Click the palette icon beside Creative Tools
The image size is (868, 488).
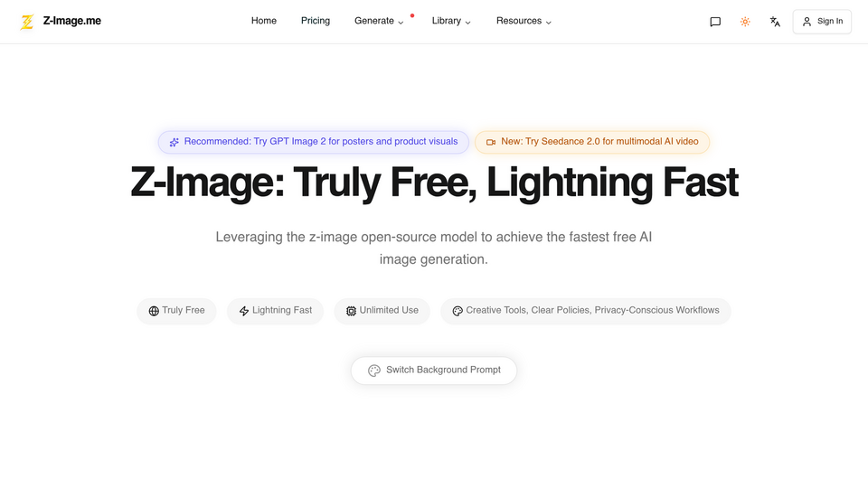click(458, 311)
